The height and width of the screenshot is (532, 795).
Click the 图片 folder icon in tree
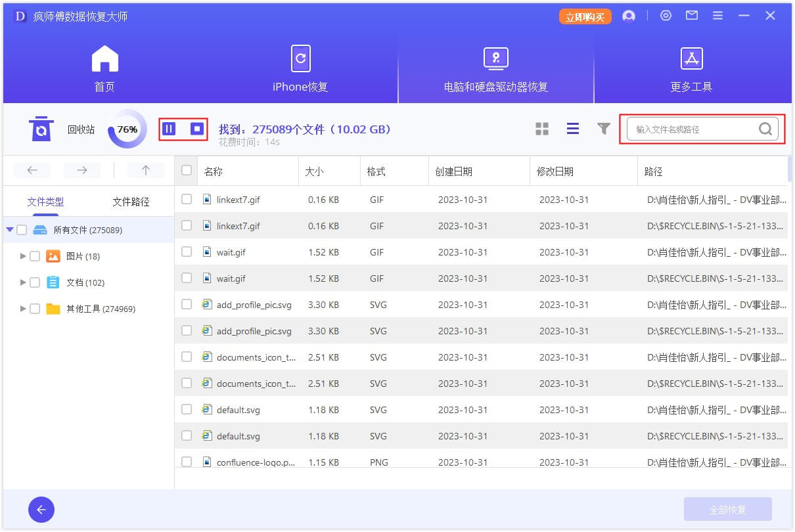coord(53,256)
